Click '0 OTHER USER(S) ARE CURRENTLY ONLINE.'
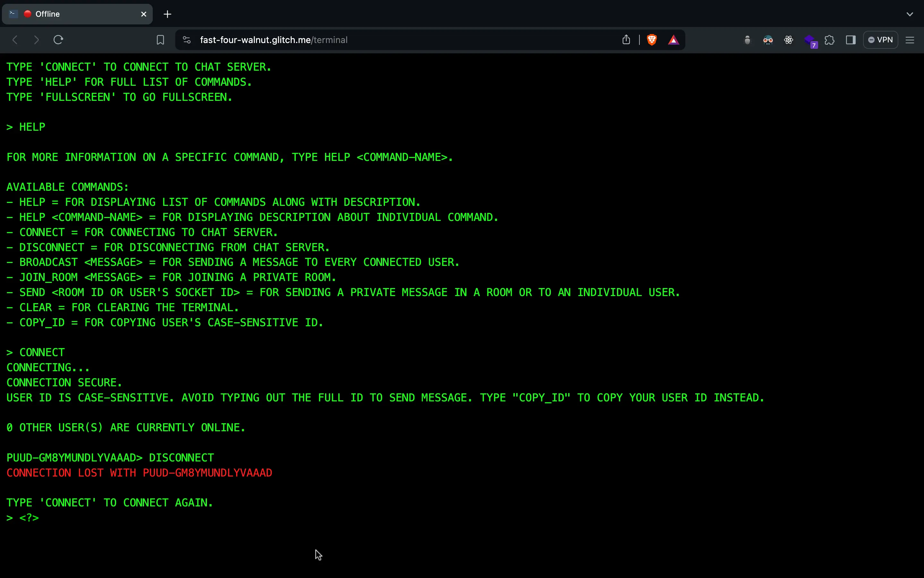Image resolution: width=924 pixels, height=578 pixels. pyautogui.click(x=126, y=427)
